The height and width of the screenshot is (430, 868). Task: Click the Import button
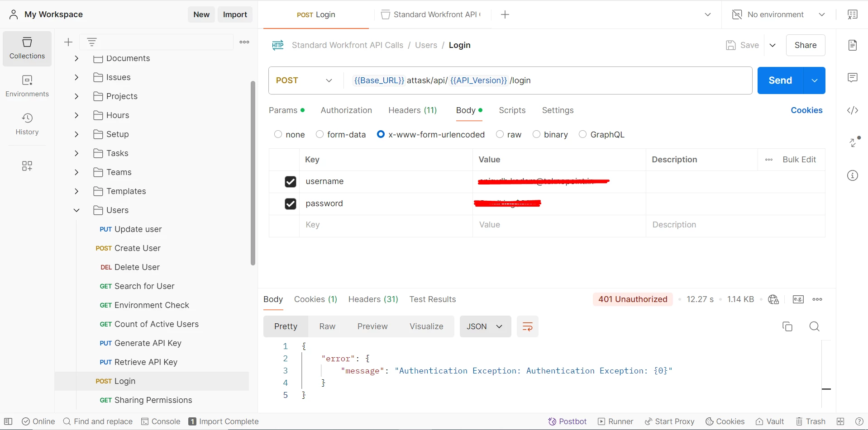click(x=235, y=14)
